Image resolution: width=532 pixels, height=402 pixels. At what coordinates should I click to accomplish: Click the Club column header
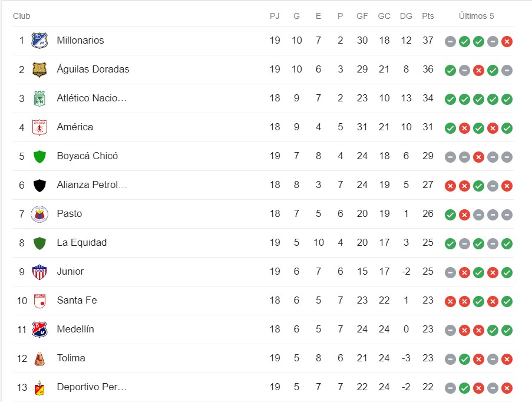(22, 16)
